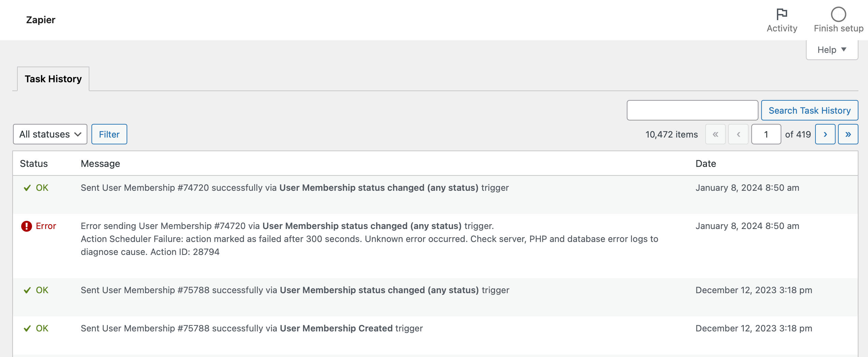Open the Activity flag icon
This screenshot has width=868, height=357.
pyautogui.click(x=782, y=14)
